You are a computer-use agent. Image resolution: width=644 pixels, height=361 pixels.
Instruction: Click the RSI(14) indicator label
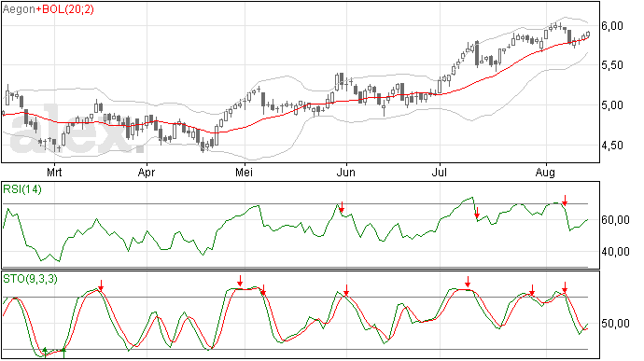coord(22,189)
